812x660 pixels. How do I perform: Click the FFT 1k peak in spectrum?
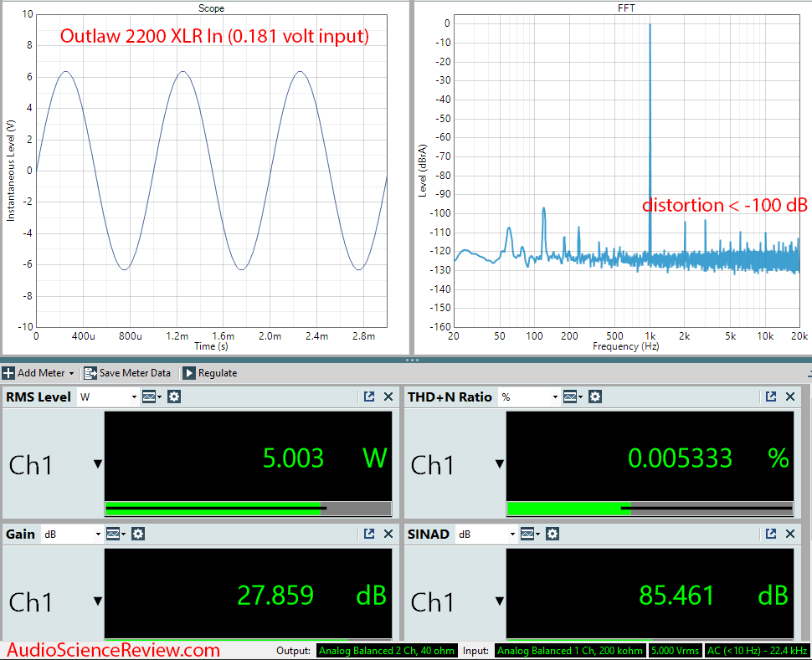coord(650,140)
